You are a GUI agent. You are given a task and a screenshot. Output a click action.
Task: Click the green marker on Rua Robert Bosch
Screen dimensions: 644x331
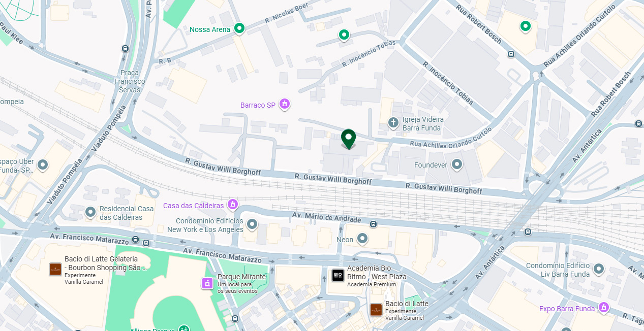pyautogui.click(x=525, y=26)
